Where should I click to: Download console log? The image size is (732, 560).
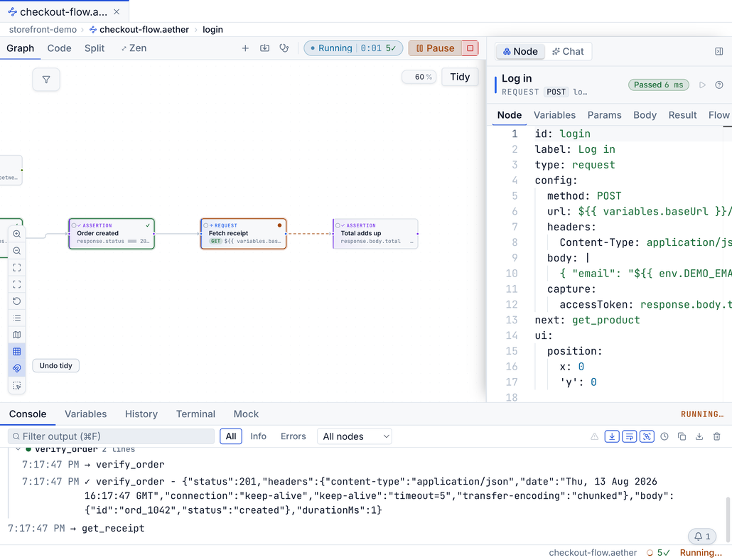point(699,437)
